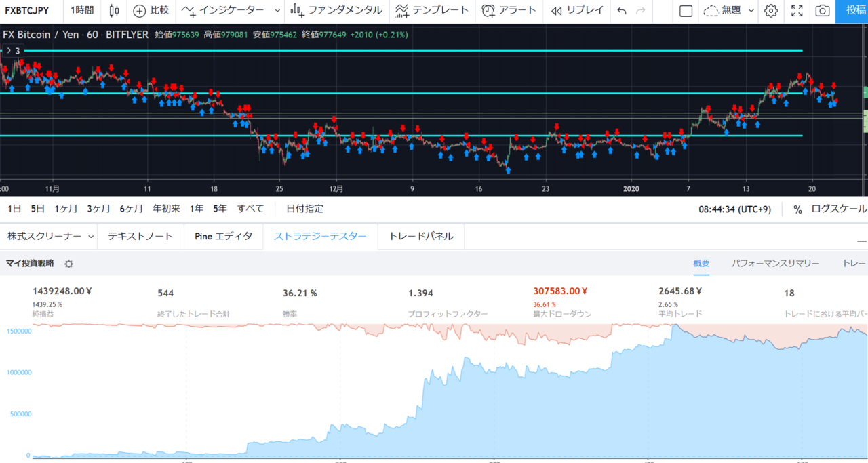Open timezone menu at 08:44:34 (UTC+9)
The image size is (868, 463).
pyautogui.click(x=734, y=209)
